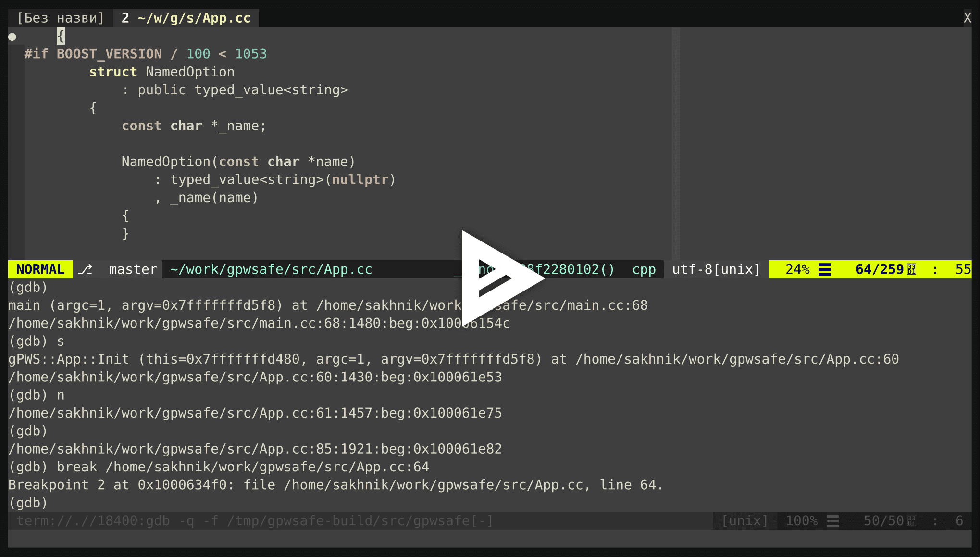Click the NORMAL mode indicator
Image resolution: width=980 pixels, height=557 pixels.
[40, 269]
